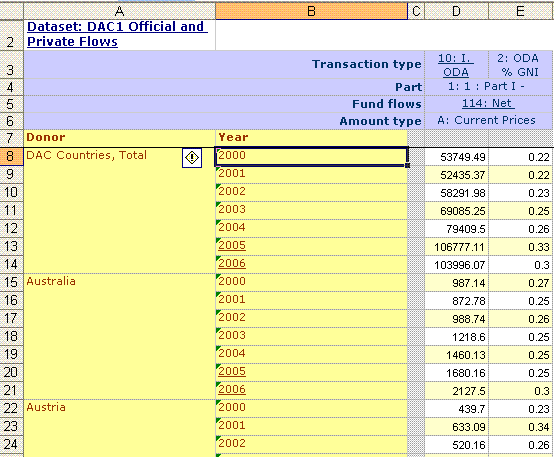
Task: Select the Australia donor cell
Action: tap(119, 336)
